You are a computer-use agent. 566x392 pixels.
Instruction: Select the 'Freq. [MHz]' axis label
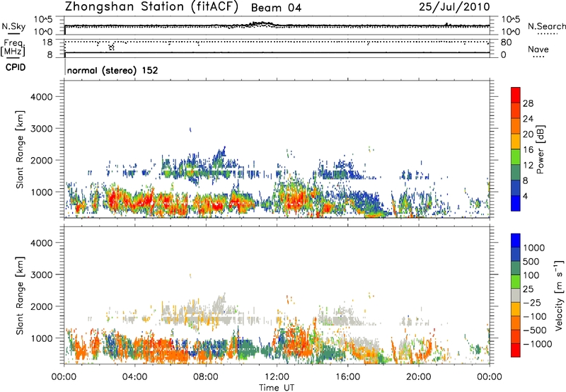point(13,47)
